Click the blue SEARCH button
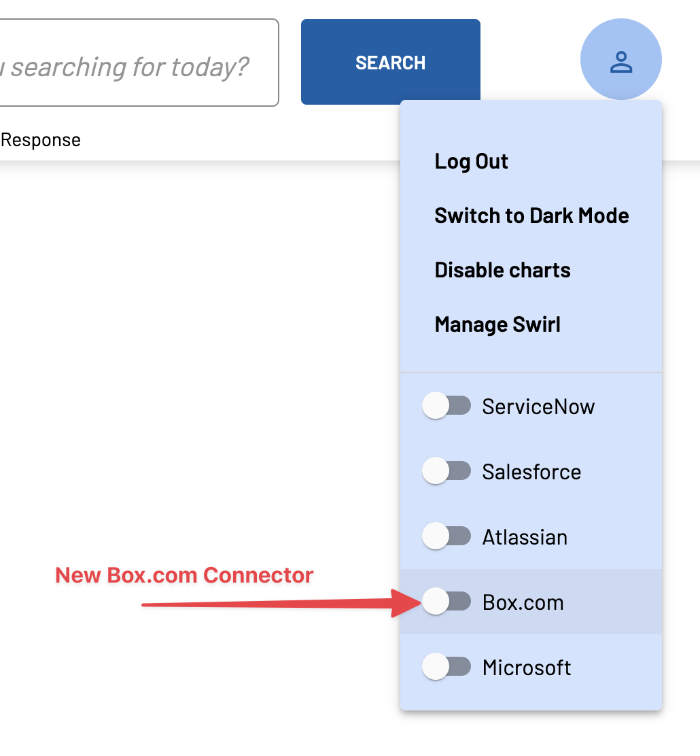The image size is (700, 756). [x=391, y=62]
